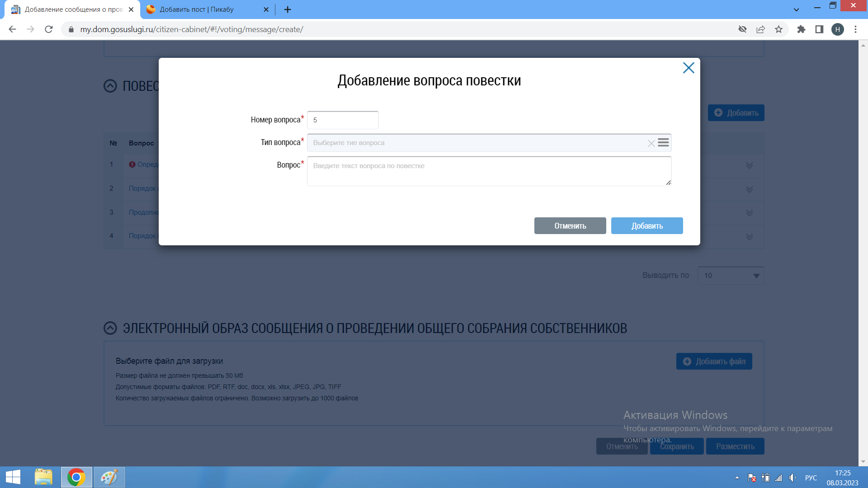Image resolution: width=868 pixels, height=488 pixels.
Task: Bookmark this page with the star icon
Action: tap(778, 29)
